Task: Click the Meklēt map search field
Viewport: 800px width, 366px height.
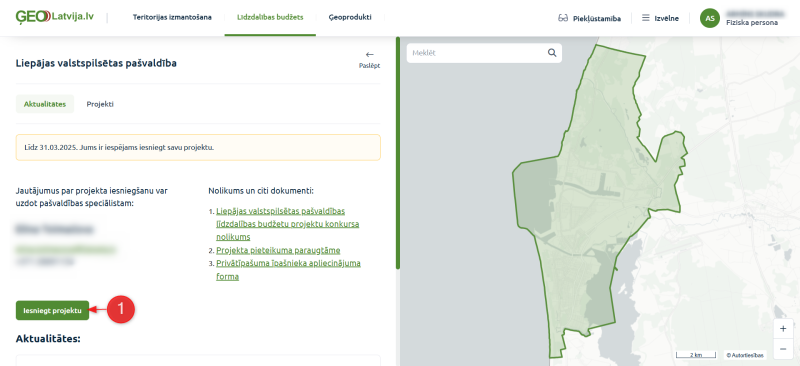Action: tap(477, 53)
